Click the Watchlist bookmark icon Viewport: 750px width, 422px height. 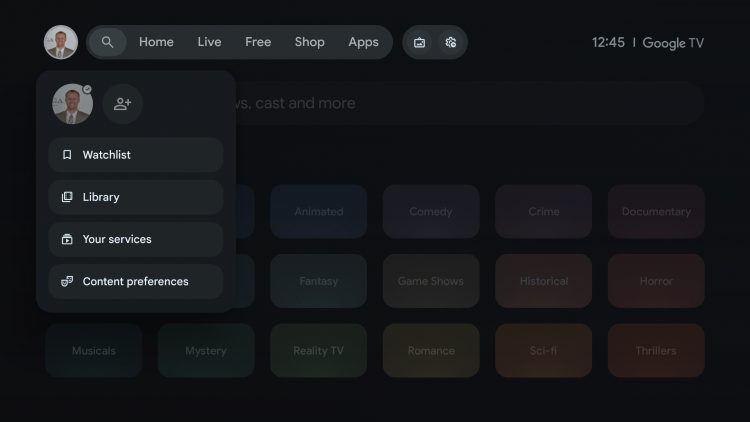67,155
